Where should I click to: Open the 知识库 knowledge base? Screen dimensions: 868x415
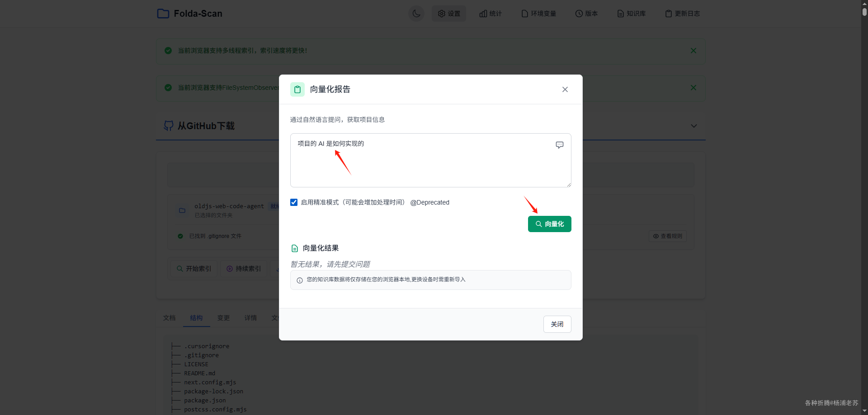coord(632,14)
